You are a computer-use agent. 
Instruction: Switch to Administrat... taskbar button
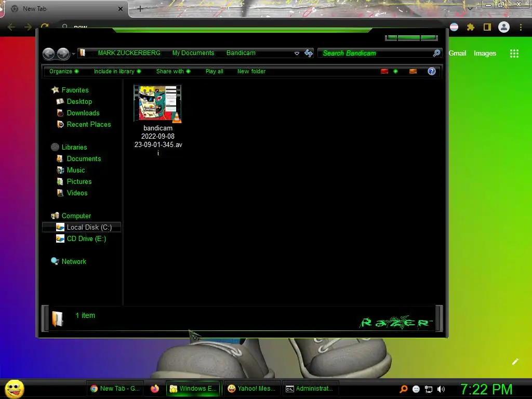coord(310,389)
